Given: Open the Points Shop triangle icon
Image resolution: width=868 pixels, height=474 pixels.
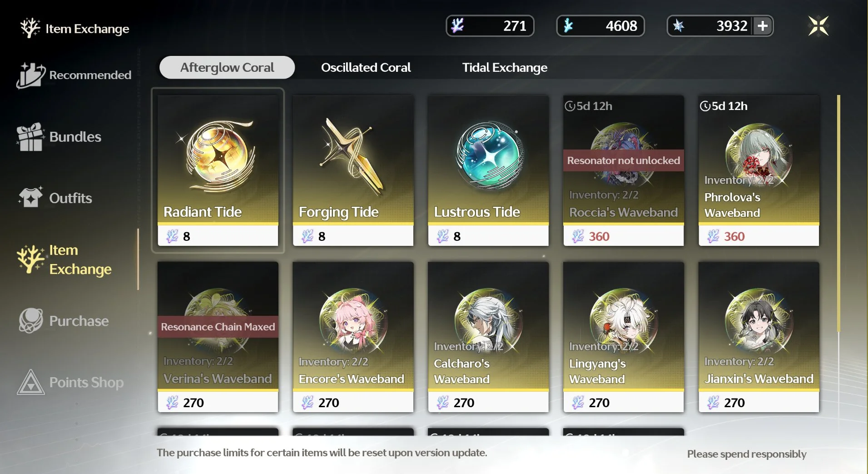Looking at the screenshot, I should point(30,382).
